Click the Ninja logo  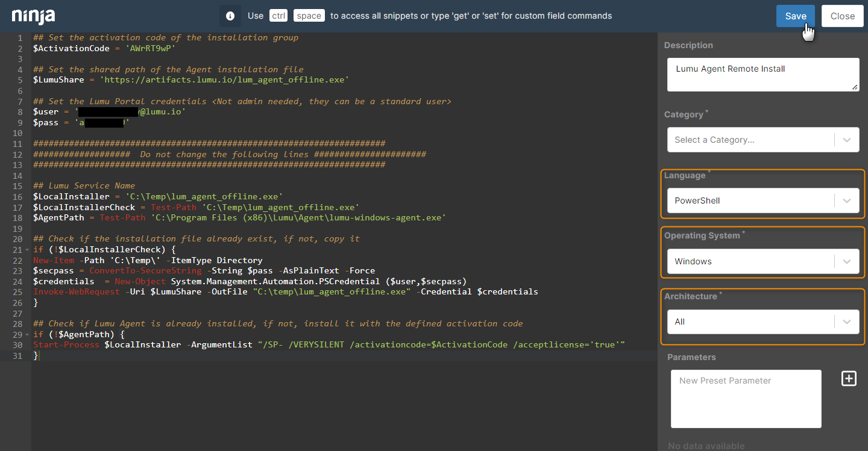[33, 16]
